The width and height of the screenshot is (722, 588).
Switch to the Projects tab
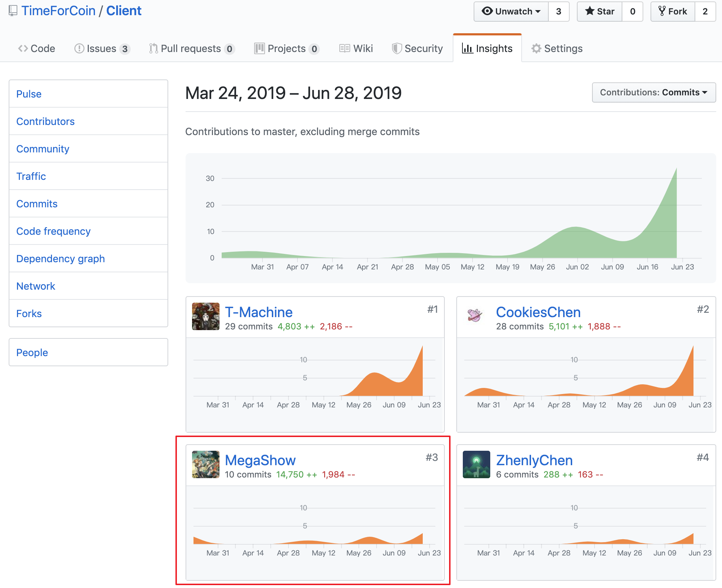click(x=287, y=48)
